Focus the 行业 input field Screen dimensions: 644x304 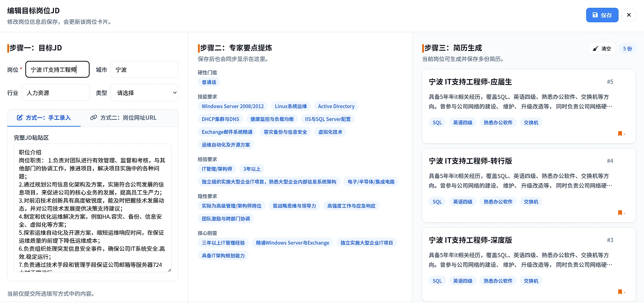click(56, 93)
